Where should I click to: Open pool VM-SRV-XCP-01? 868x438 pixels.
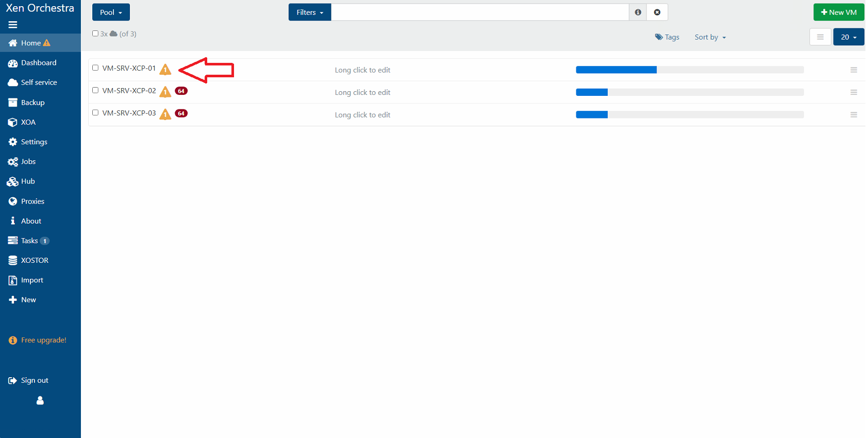tap(129, 68)
